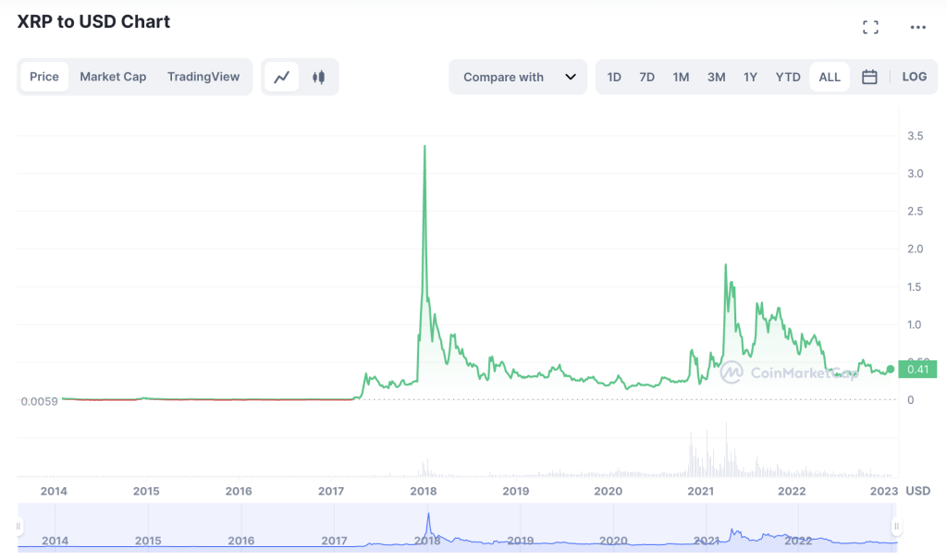Select the Price tab
947x560 pixels.
click(44, 78)
